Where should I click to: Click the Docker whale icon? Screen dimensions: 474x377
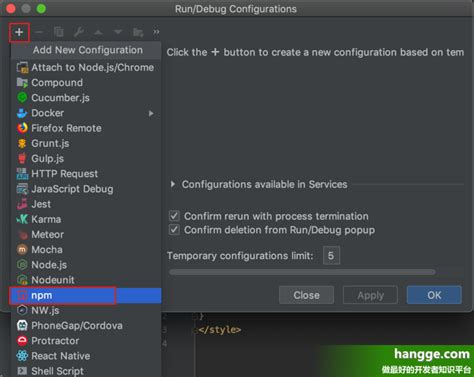22,113
